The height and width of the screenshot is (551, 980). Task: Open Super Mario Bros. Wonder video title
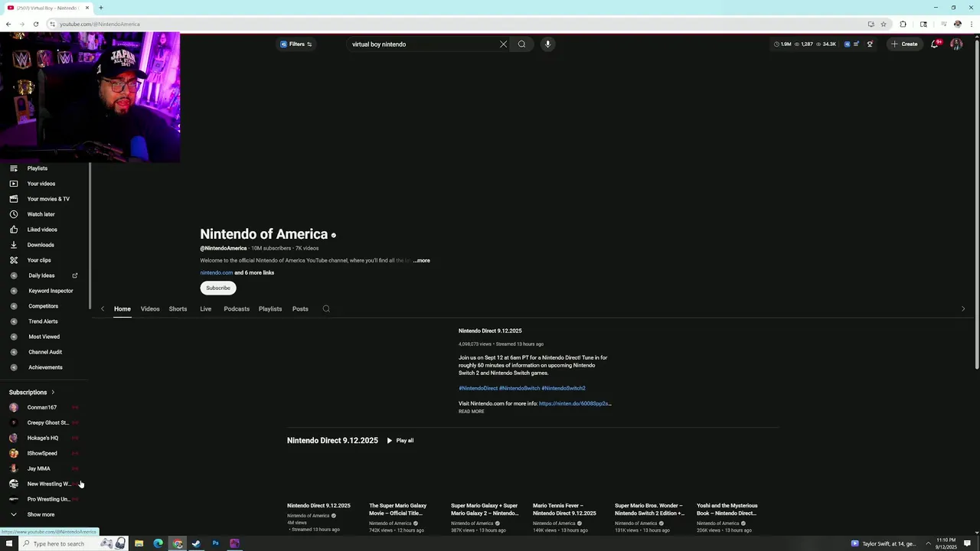pyautogui.click(x=649, y=510)
